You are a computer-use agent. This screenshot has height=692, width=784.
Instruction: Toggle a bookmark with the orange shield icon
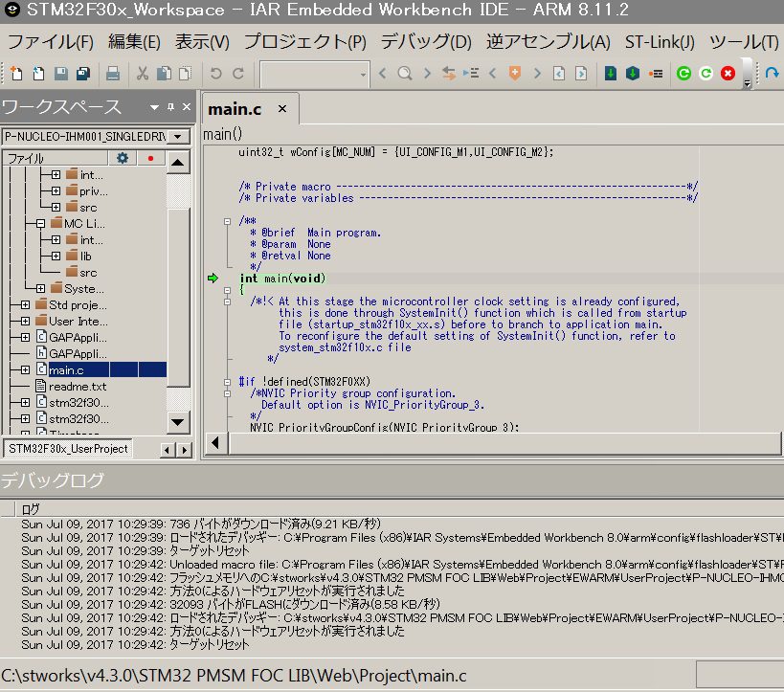[x=514, y=74]
